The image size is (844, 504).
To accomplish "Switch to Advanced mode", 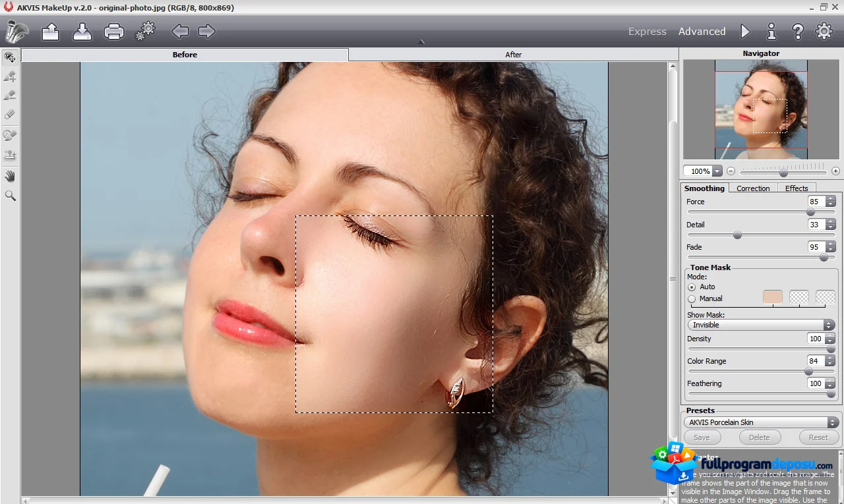I will click(702, 32).
